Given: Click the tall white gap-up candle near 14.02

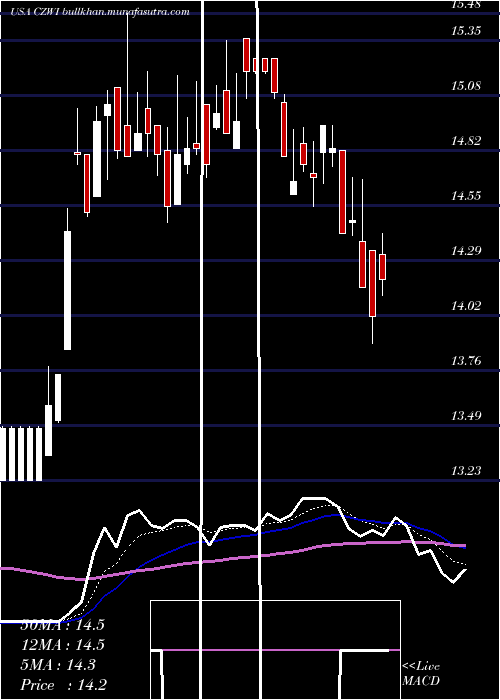Looking at the screenshot, I should point(67,290).
